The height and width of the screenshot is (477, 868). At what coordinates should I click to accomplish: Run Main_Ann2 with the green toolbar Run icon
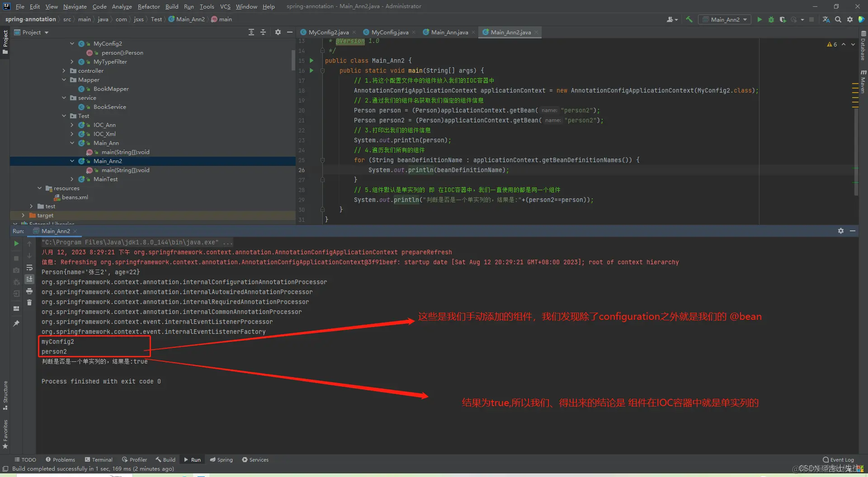[759, 19]
